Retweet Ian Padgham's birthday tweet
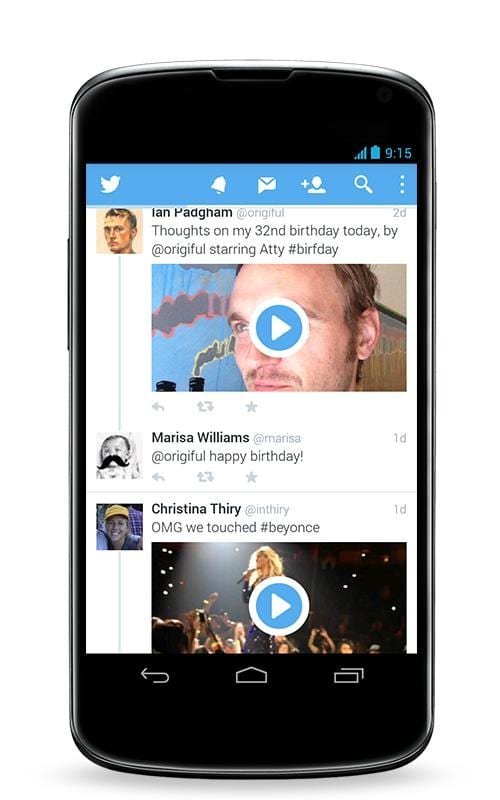 coord(205,407)
